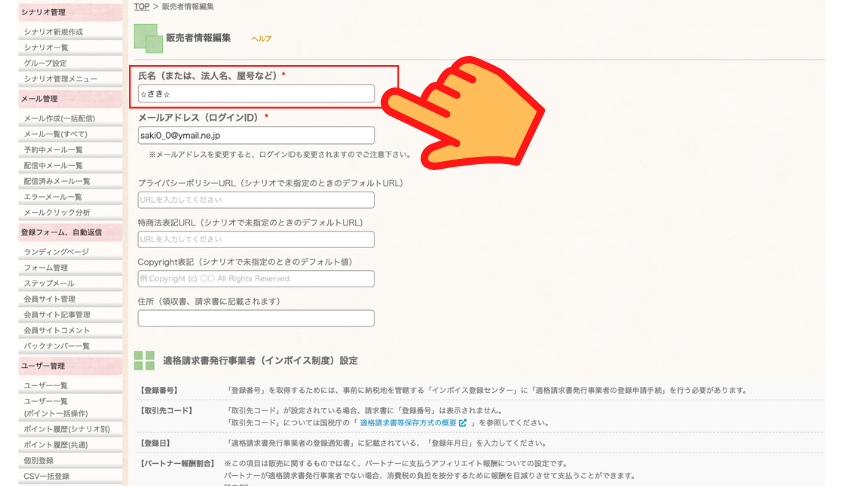Open エラーメール一覧 in sidebar
856x486 pixels.
pyautogui.click(x=53, y=197)
